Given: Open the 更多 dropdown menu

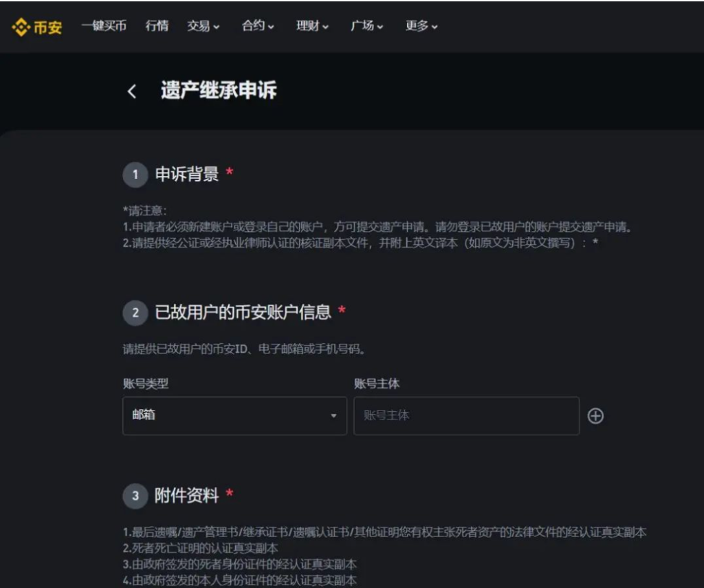Looking at the screenshot, I should tap(421, 26).
